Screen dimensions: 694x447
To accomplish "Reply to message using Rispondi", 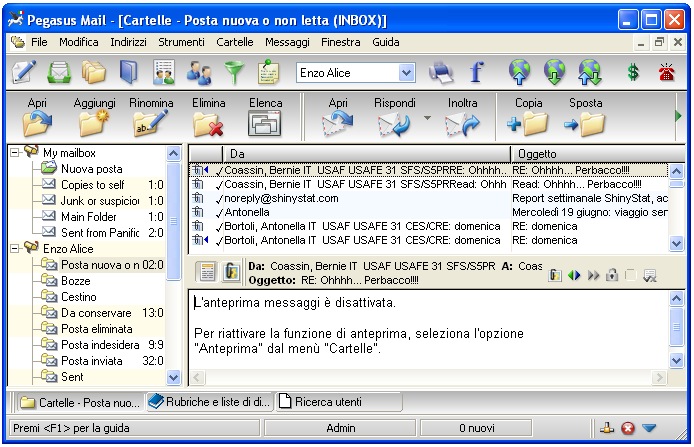I will (394, 117).
